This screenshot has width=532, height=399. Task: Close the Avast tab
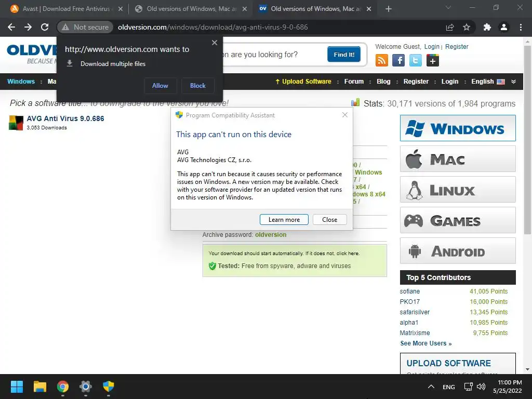tap(121, 9)
